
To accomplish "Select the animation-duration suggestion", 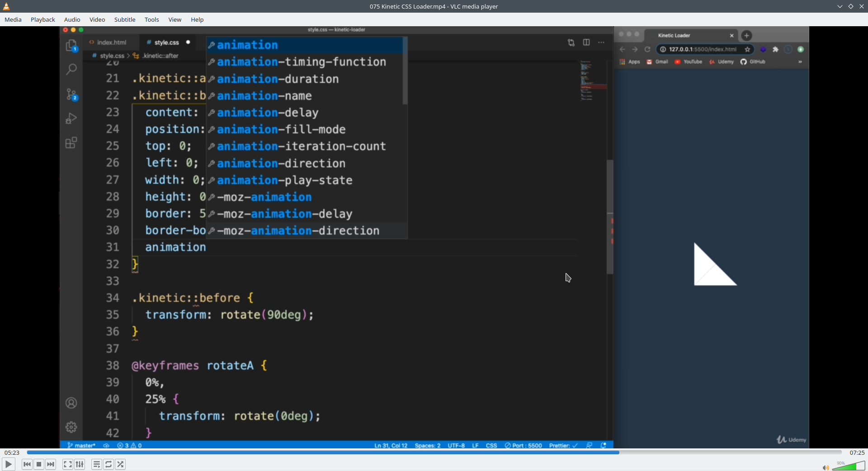I will (305, 79).
